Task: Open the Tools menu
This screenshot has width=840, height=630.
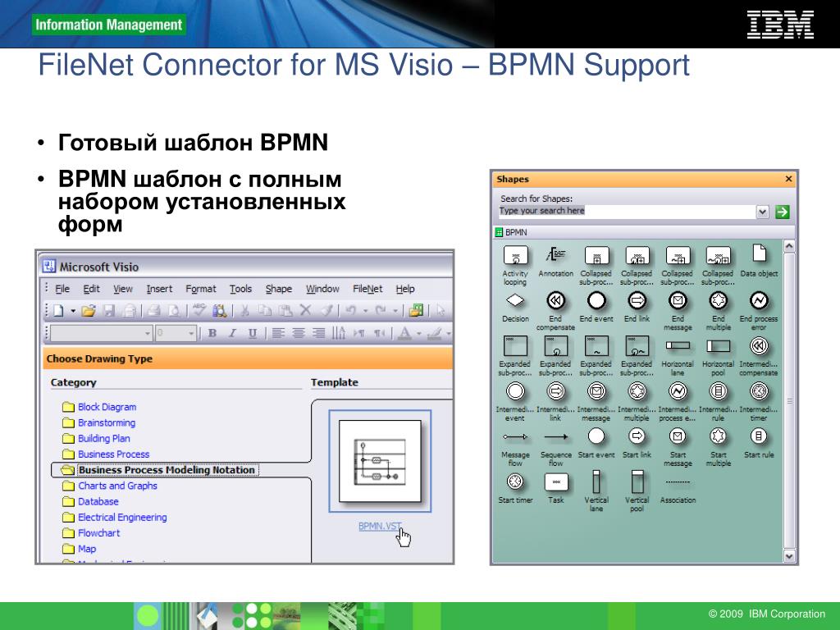Action: (x=240, y=289)
